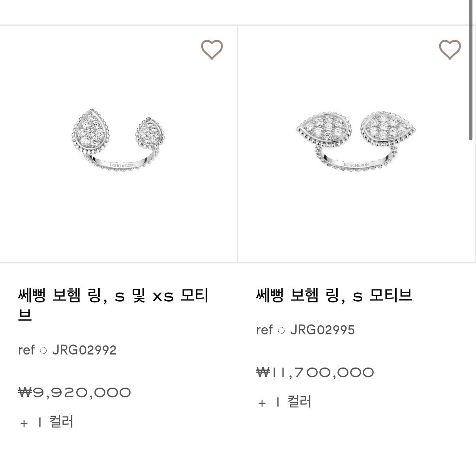Open the S and XS motif ring image
Image resolution: width=476 pixels, height=459 pixels.
118,142
